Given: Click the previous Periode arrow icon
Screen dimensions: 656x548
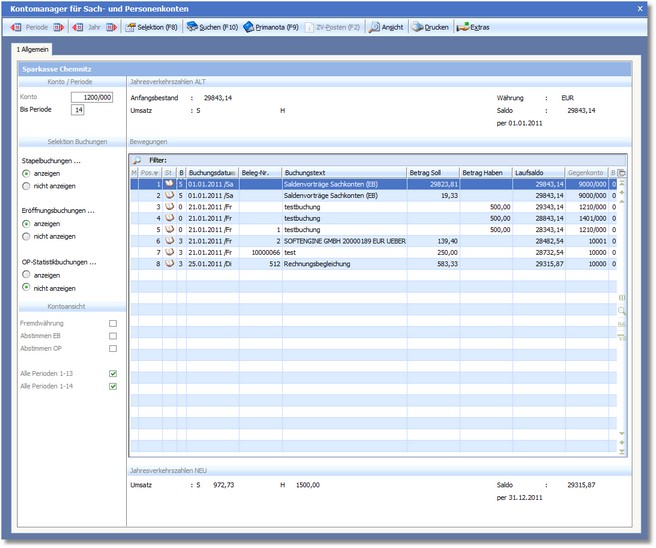Looking at the screenshot, I should click(x=16, y=27).
